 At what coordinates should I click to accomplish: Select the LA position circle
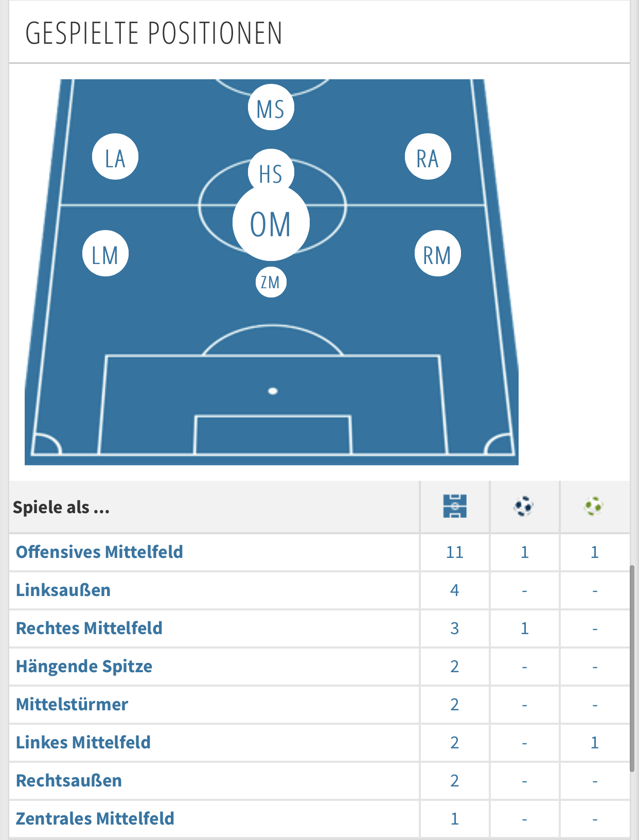click(x=115, y=157)
